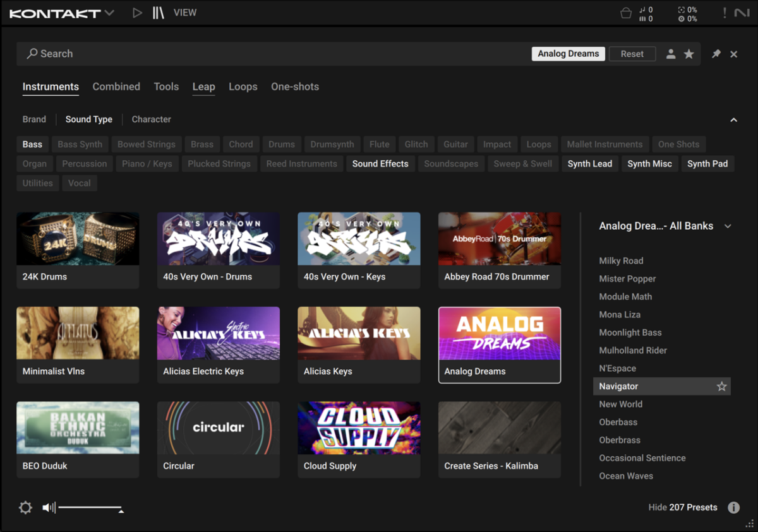Toggle the Synth Lead tag filter
Image resolution: width=758 pixels, height=532 pixels.
(589, 163)
